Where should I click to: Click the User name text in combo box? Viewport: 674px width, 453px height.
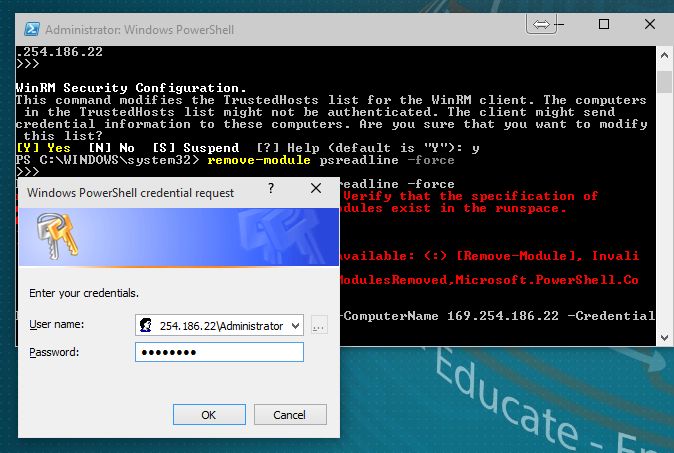coord(220,325)
